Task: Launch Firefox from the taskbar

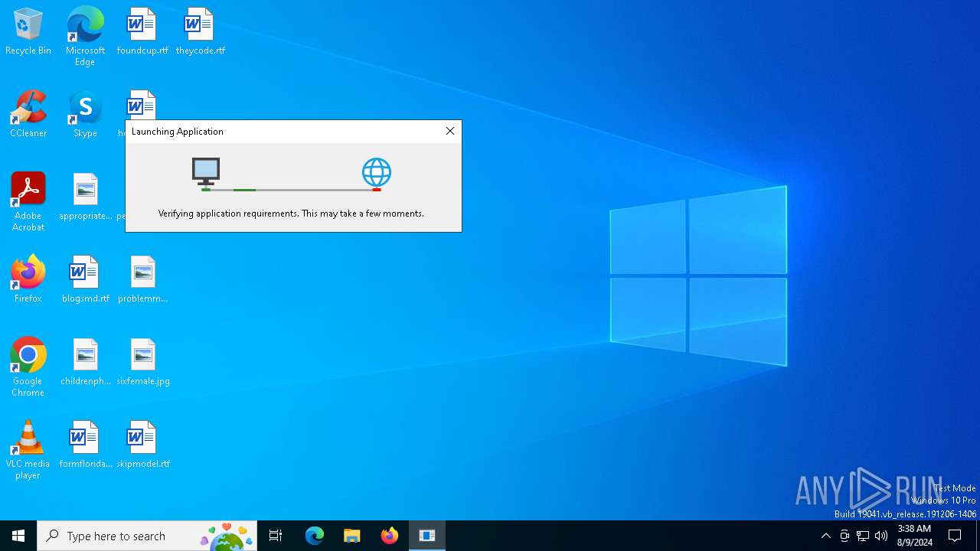Action: pyautogui.click(x=390, y=536)
